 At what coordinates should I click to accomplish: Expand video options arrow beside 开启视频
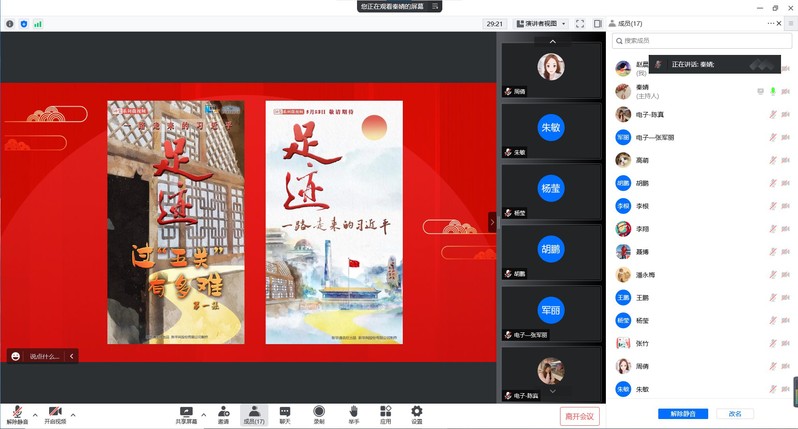click(73, 415)
